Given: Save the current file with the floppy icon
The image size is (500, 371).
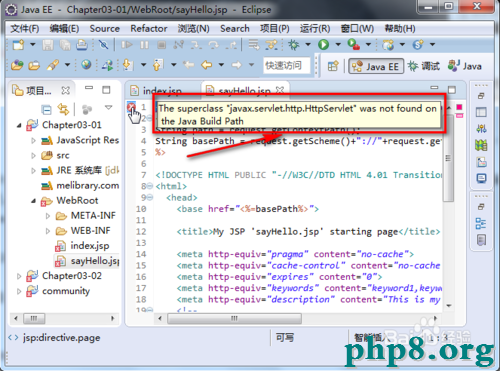Looking at the screenshot, I should [x=48, y=45].
